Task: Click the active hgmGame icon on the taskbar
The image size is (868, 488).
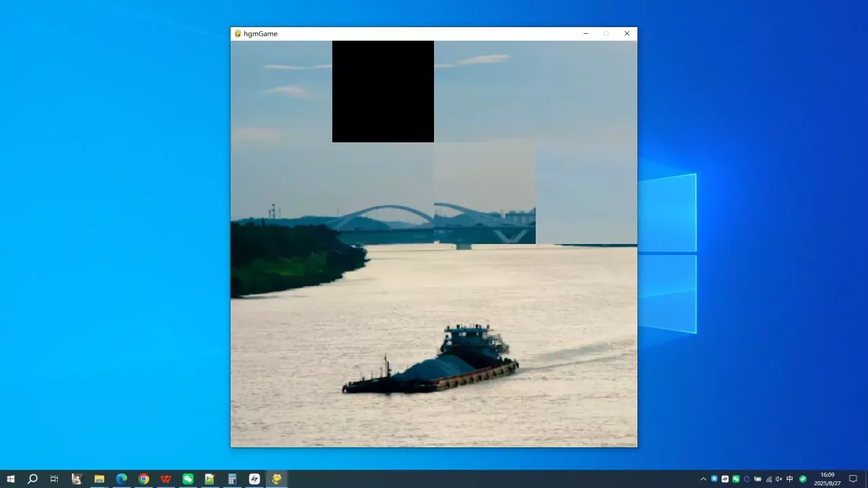Action: tap(276, 479)
